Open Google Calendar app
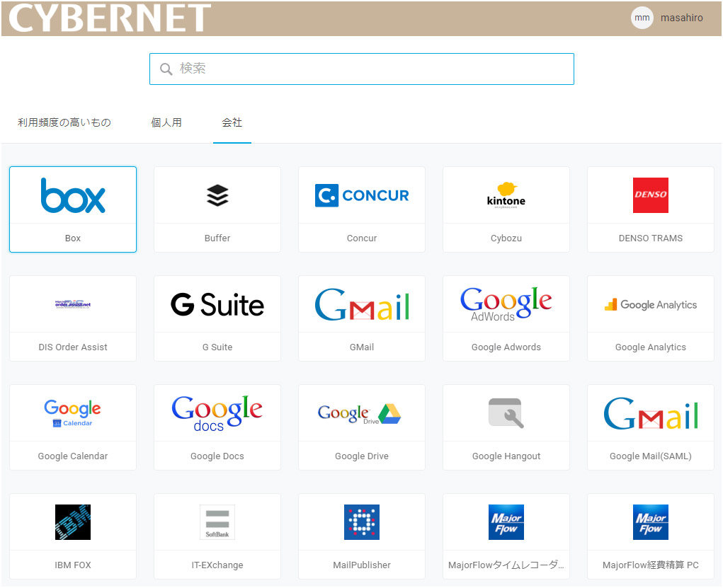This screenshot has width=723, height=588. [73, 427]
